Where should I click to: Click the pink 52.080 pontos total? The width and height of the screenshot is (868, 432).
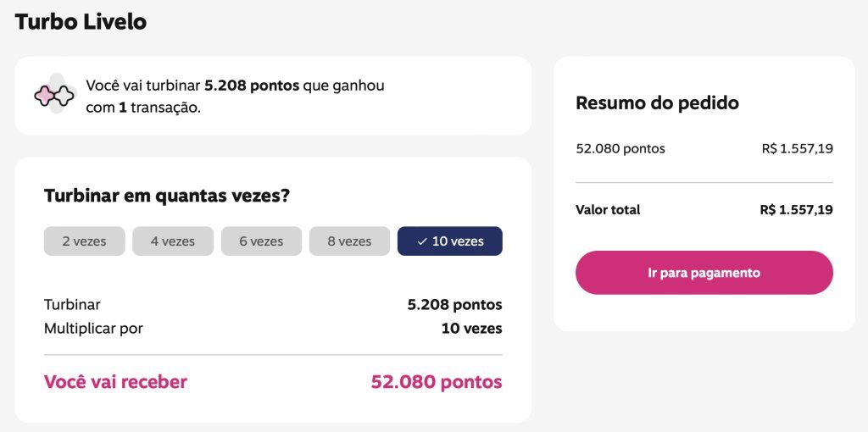[x=436, y=382]
